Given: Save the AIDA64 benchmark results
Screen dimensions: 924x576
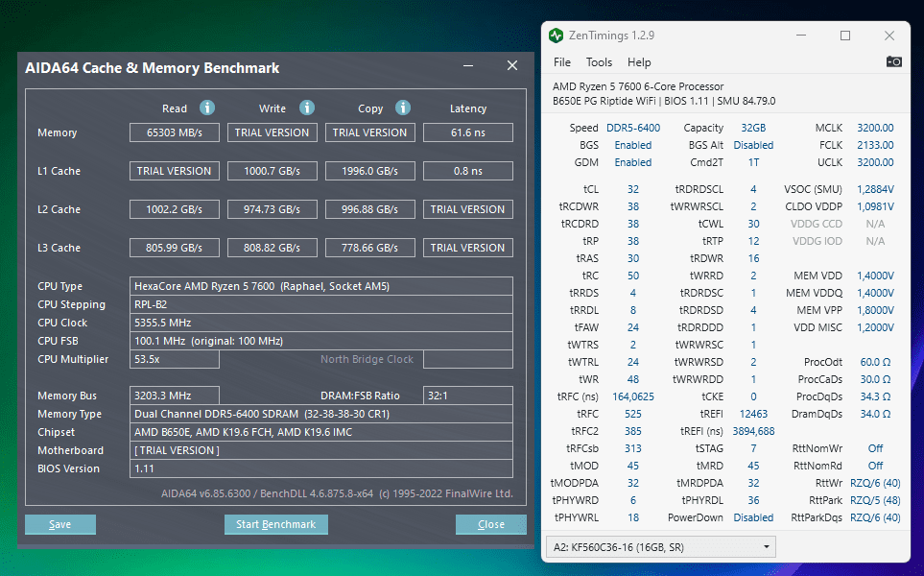Looking at the screenshot, I should (x=60, y=524).
